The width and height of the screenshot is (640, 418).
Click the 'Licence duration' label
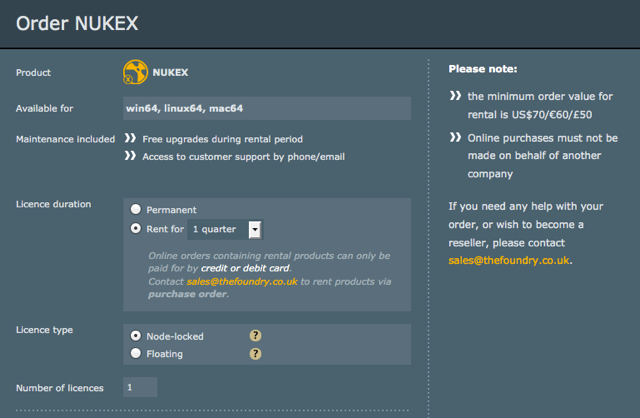pyautogui.click(x=53, y=204)
